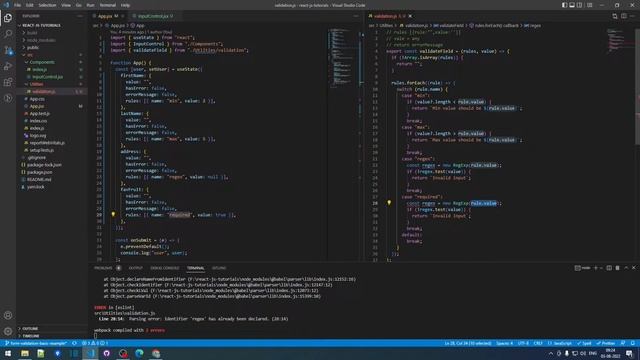Toggle primary side bar layout icon

pos(564,5)
